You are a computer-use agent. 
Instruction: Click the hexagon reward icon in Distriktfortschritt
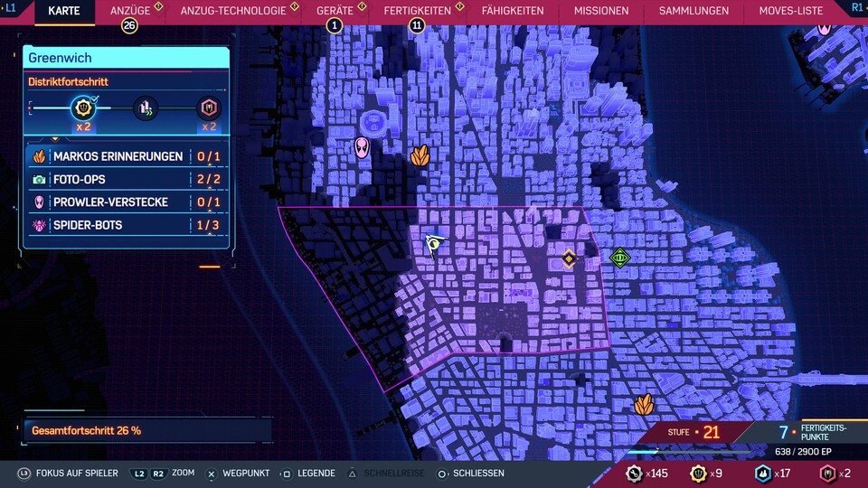[209, 108]
